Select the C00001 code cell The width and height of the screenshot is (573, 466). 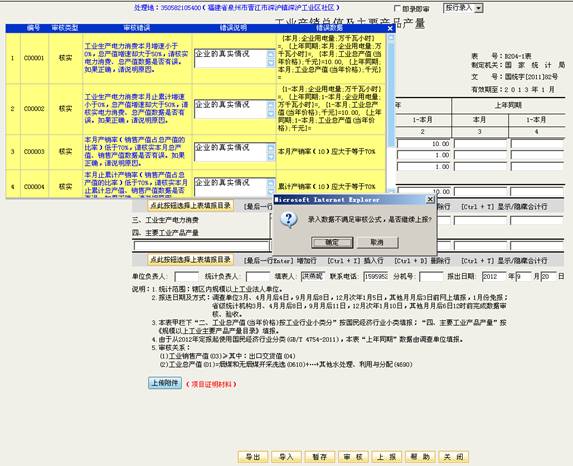click(x=34, y=58)
